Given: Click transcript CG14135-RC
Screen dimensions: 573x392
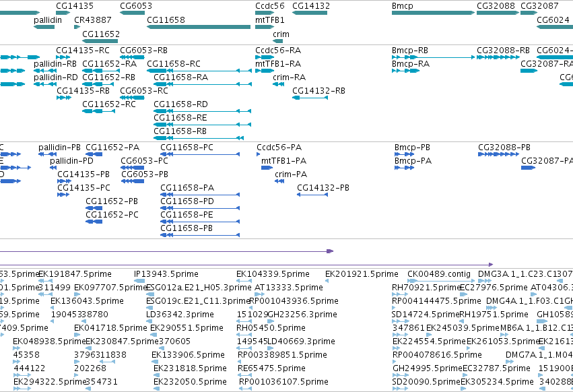Looking at the screenshot, I should (x=63, y=57).
